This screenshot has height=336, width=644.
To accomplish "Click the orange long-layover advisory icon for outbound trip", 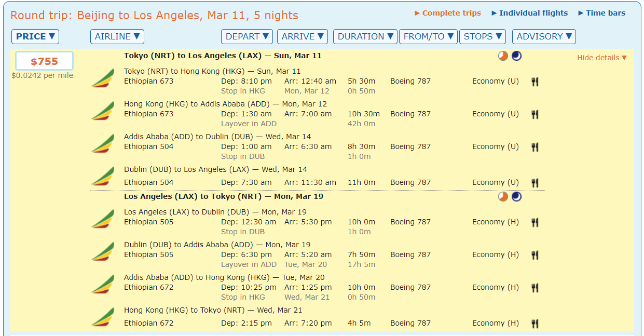I will pos(503,56).
